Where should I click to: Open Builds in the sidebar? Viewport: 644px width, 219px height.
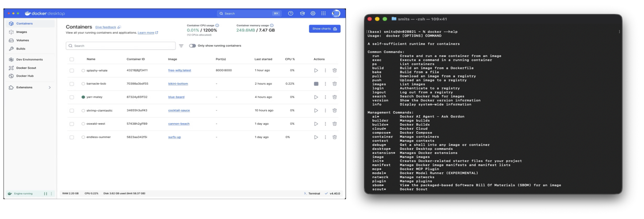pos(30,49)
